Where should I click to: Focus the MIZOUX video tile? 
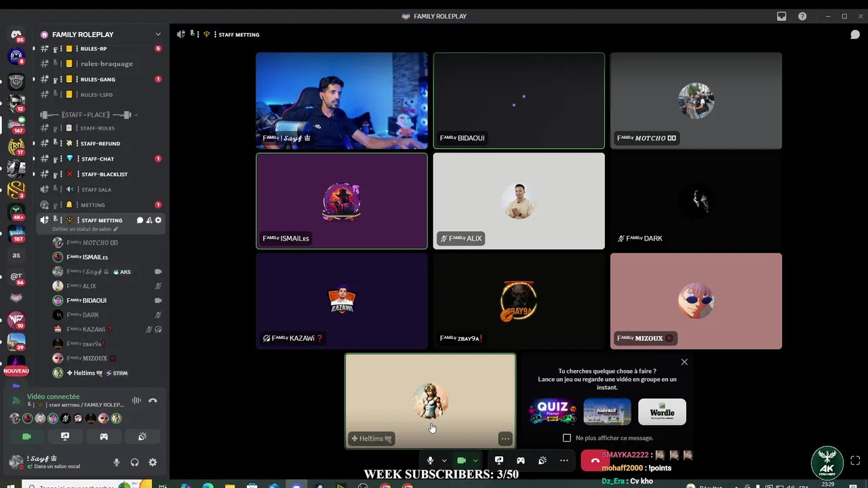click(x=696, y=301)
